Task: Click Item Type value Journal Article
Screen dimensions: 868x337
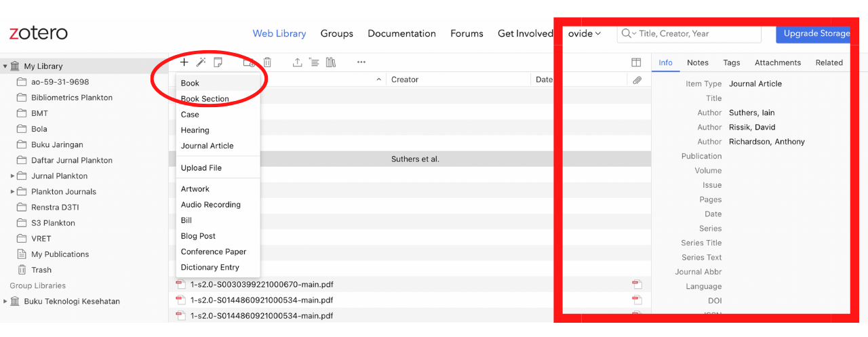Action: pos(755,84)
